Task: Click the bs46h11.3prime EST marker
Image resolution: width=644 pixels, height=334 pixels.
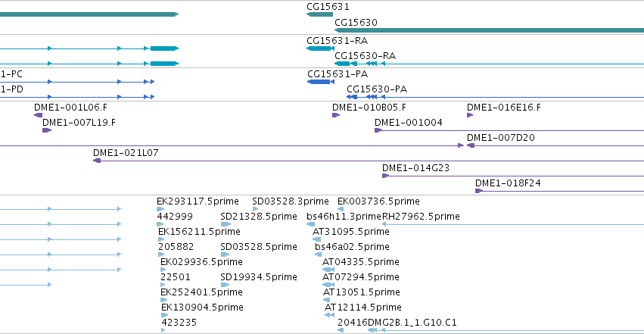Action: (310, 224)
